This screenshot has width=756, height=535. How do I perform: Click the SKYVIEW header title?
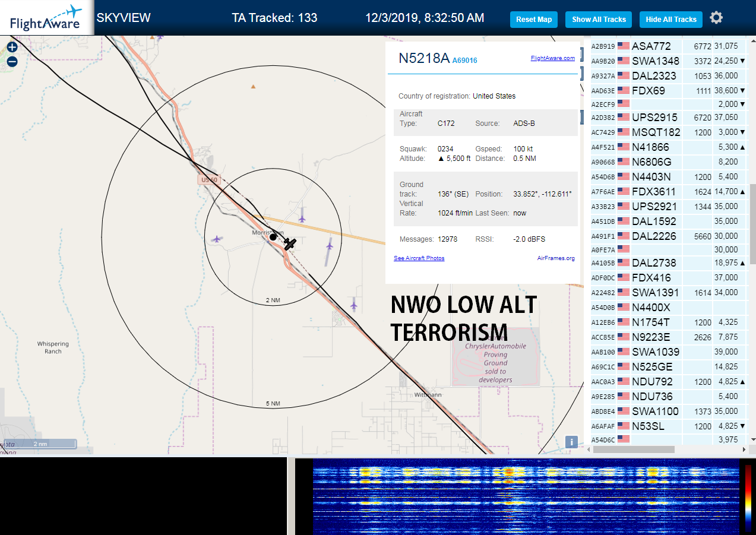(x=124, y=17)
